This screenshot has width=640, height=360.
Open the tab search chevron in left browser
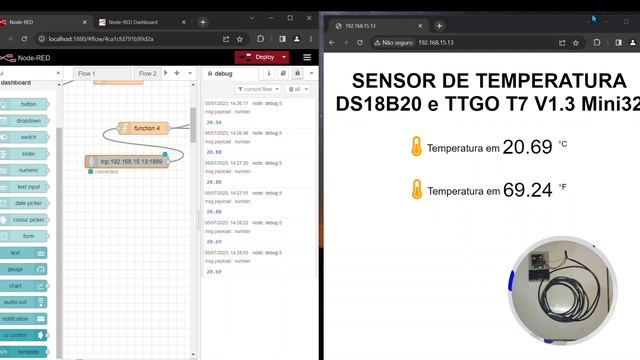252,18
